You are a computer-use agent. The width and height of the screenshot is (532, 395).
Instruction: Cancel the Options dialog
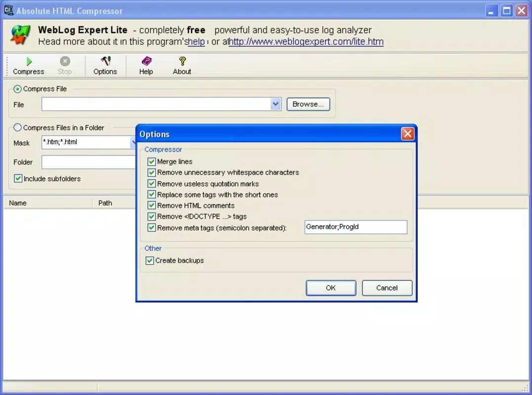pos(387,288)
